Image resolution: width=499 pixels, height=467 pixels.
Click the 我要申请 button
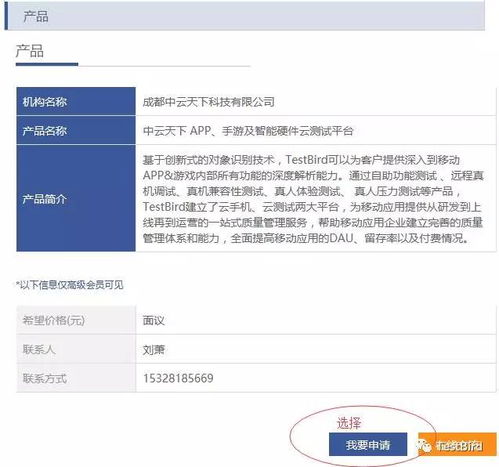pyautogui.click(x=368, y=444)
